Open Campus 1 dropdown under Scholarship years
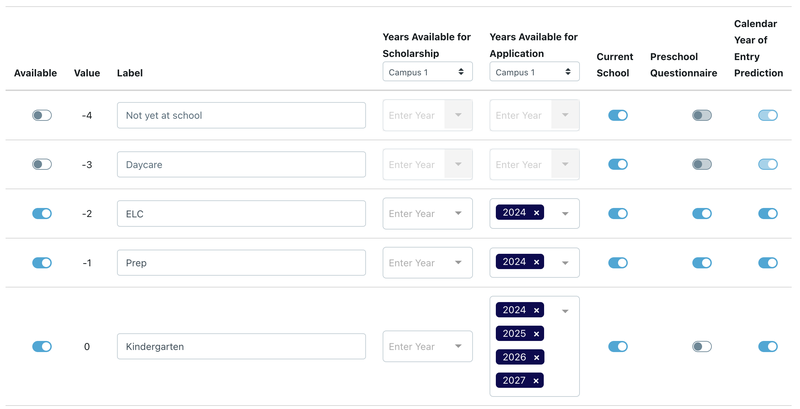The width and height of the screenshot is (800, 409). coord(427,72)
